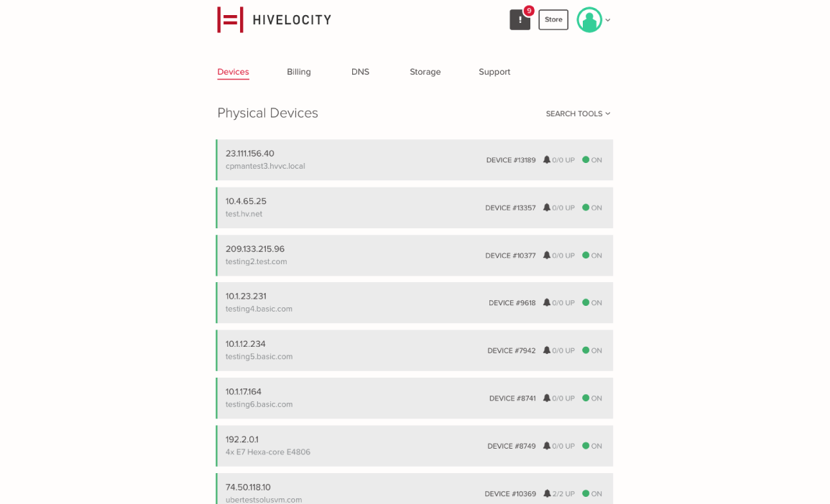Expand the Search Tools dropdown
830x504 pixels.
578,113
